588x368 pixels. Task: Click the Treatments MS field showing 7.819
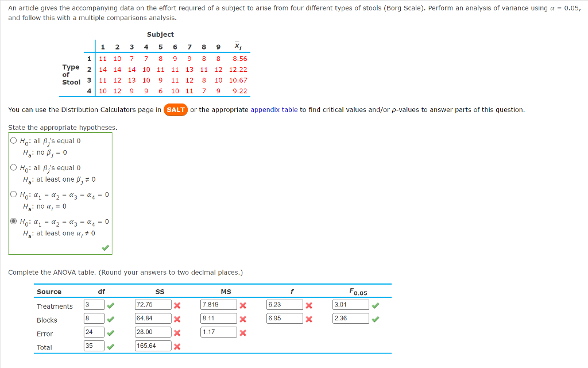coord(219,305)
